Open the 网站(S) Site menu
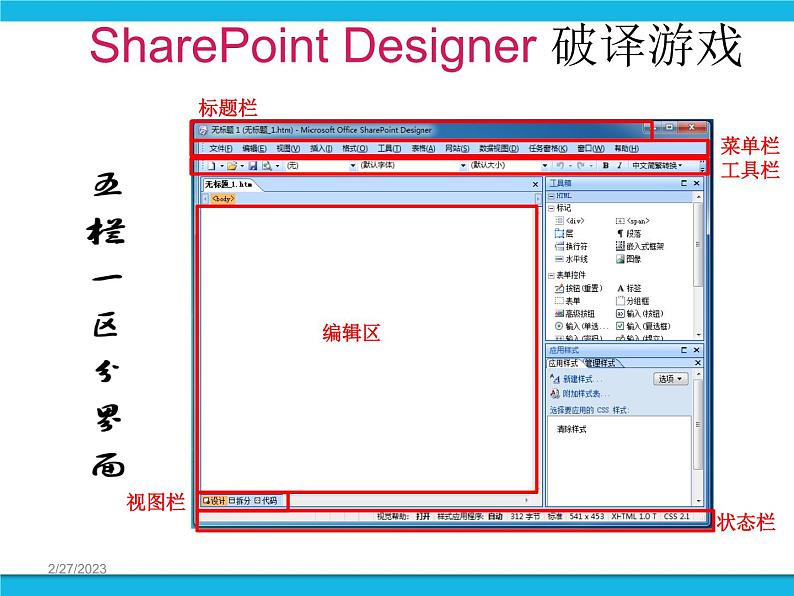 click(457, 148)
